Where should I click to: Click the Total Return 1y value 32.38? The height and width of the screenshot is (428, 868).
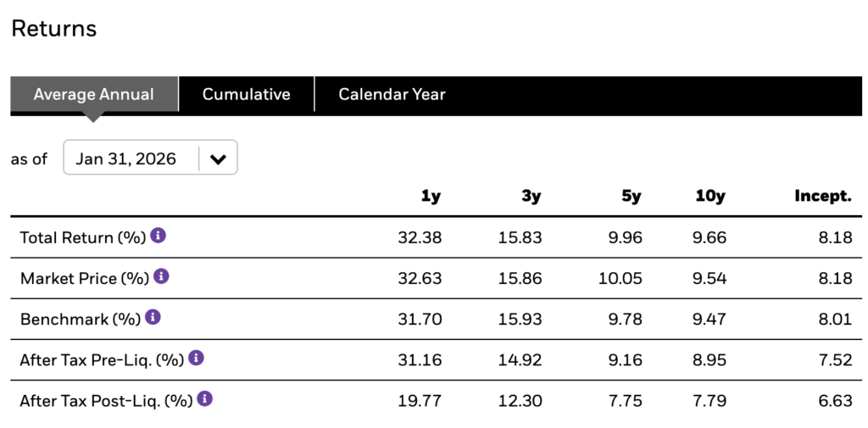[x=420, y=237]
